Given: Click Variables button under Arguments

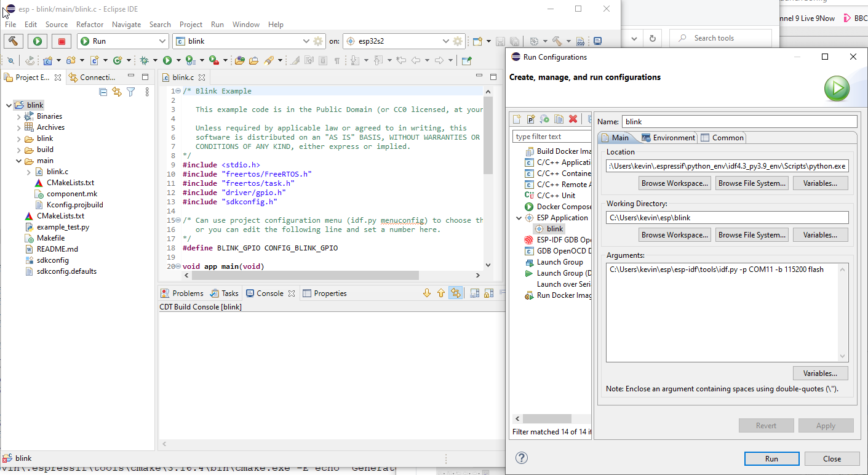Looking at the screenshot, I should [820, 373].
